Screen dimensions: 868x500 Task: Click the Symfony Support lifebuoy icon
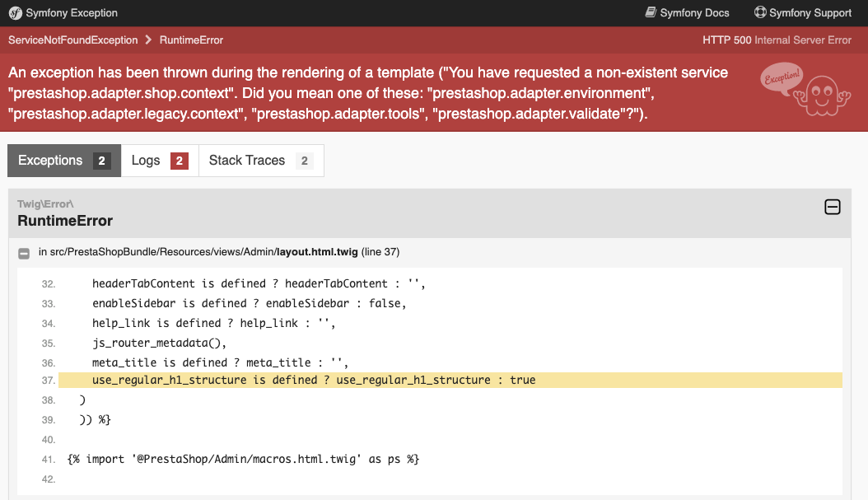coord(760,13)
